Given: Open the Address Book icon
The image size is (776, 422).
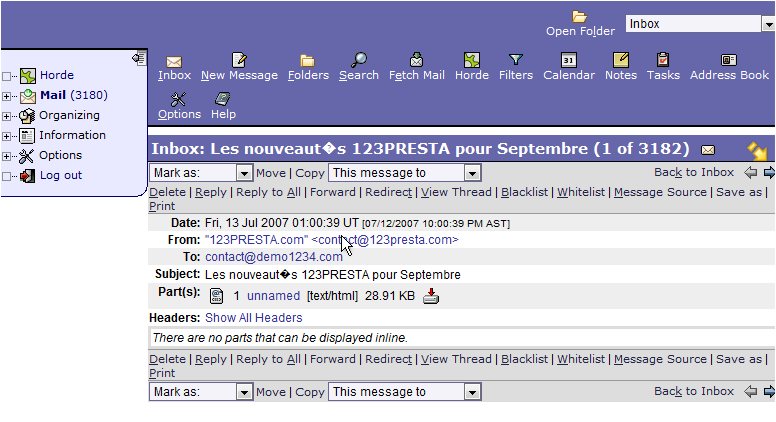Looking at the screenshot, I should tap(729, 60).
